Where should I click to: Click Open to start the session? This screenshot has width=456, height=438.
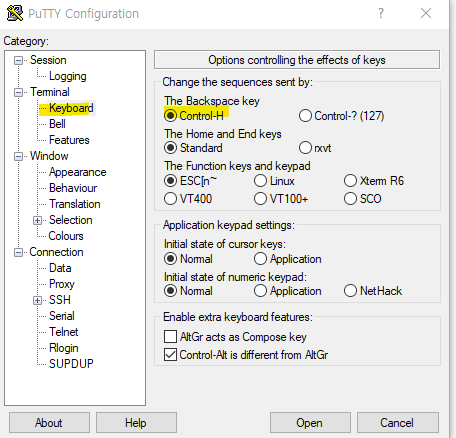tap(310, 423)
